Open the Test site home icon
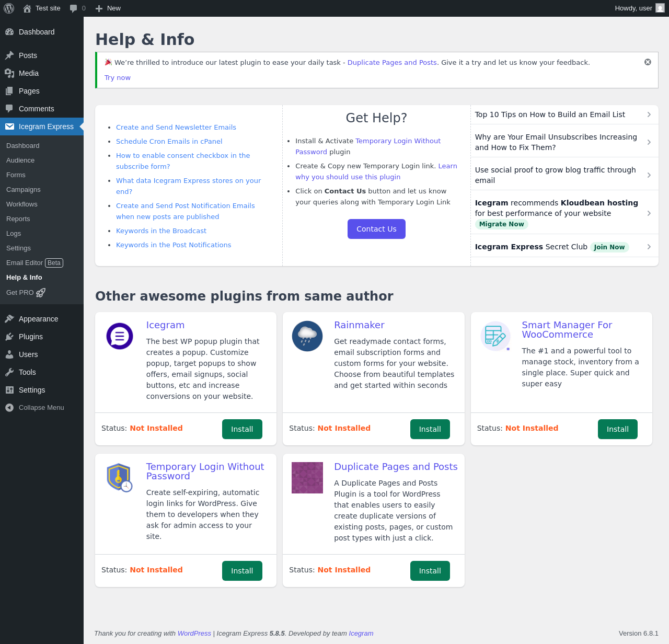Viewport: 669px width, 644px height. [x=27, y=8]
